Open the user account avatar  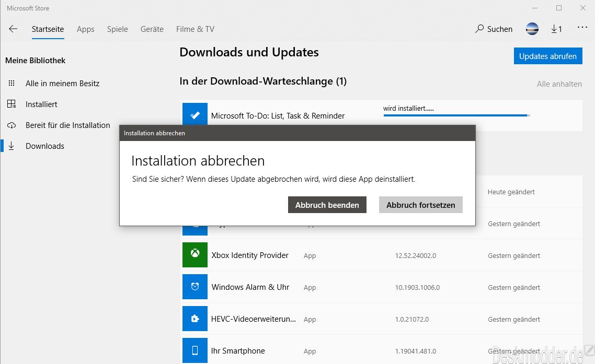[x=532, y=29]
